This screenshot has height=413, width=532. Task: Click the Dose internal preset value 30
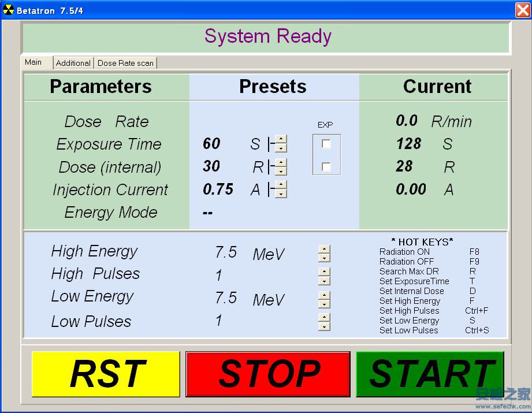(x=211, y=166)
